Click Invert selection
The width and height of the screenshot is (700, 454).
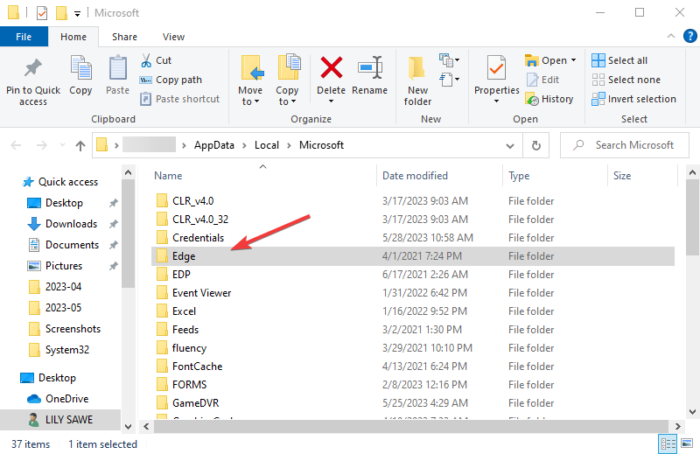click(633, 99)
